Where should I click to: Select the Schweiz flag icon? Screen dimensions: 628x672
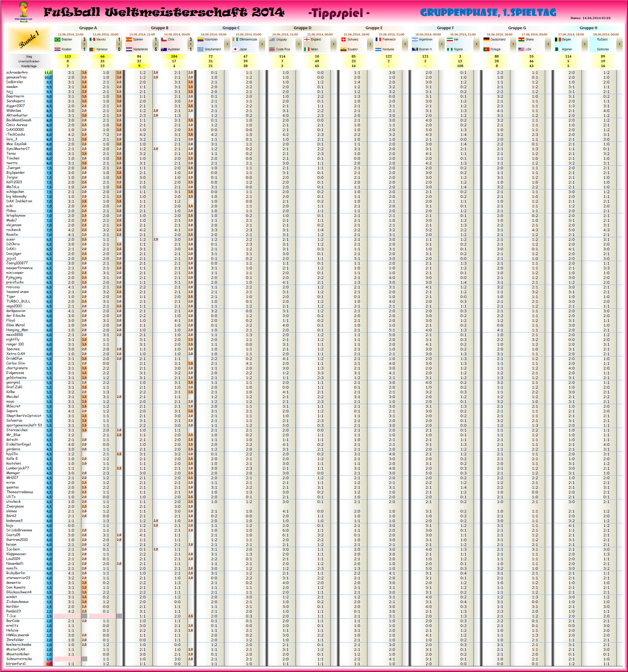point(343,40)
